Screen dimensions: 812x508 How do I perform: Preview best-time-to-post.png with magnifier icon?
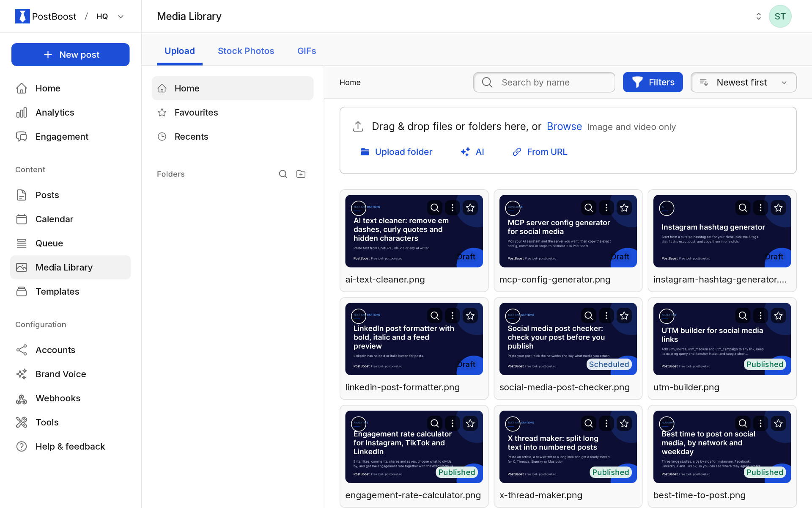pyautogui.click(x=742, y=423)
